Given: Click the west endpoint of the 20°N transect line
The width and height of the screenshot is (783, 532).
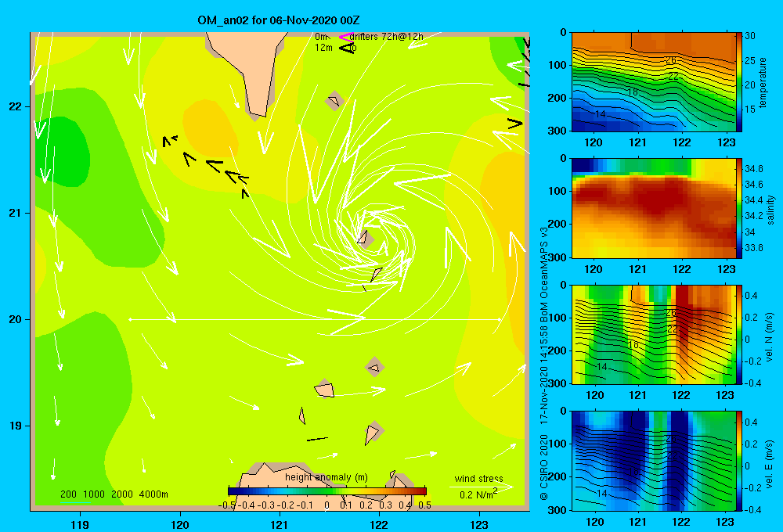Looking at the screenshot, I should click(x=130, y=319).
